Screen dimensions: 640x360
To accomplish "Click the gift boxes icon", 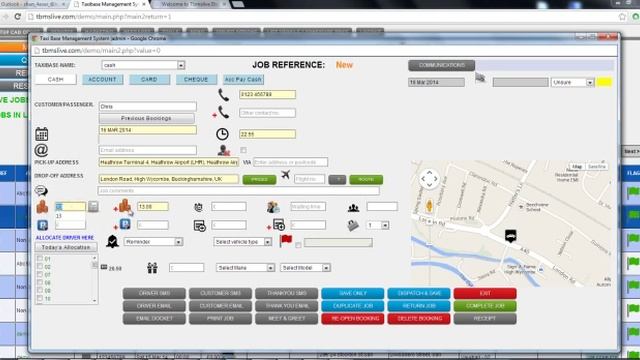I will click(x=152, y=268).
